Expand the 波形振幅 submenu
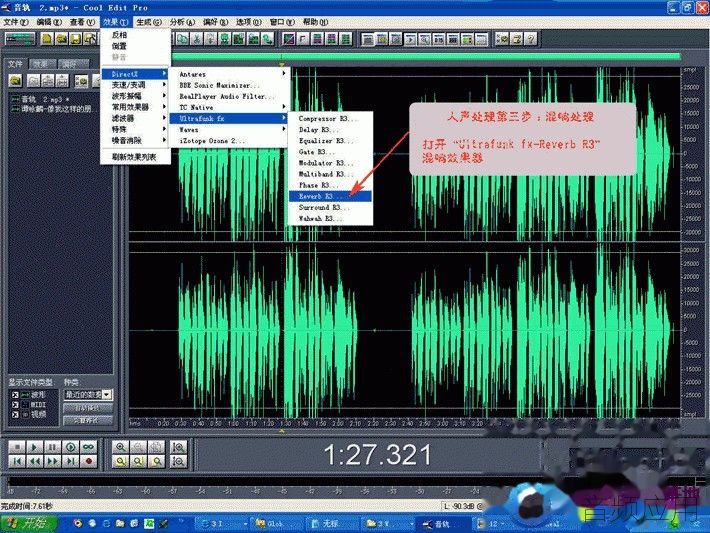The image size is (710, 533). coord(135,96)
